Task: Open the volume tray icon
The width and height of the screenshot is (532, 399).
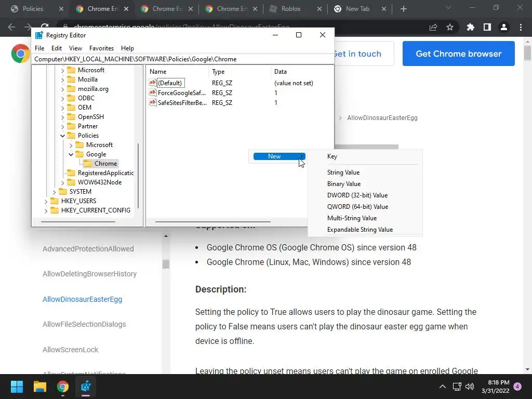Action: (470, 387)
